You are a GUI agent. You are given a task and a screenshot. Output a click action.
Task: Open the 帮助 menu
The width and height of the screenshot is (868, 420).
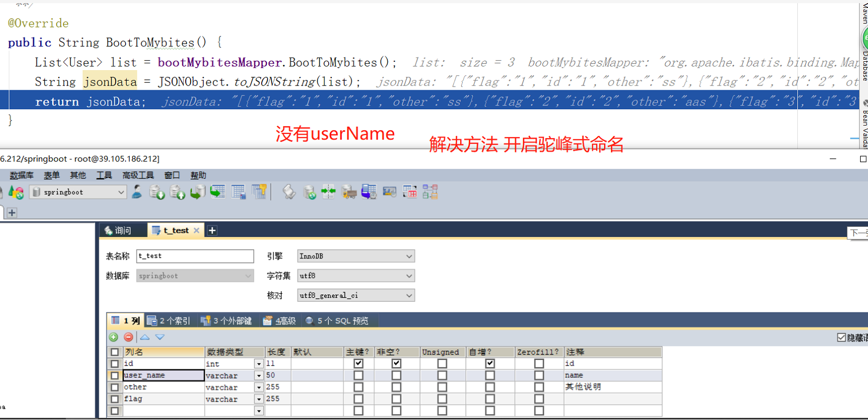point(198,175)
